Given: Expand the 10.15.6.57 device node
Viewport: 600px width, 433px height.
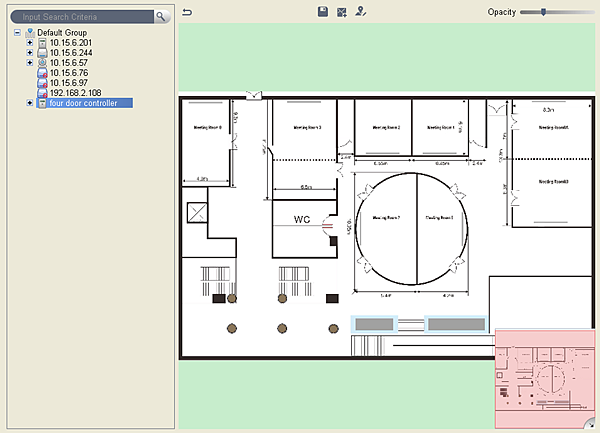Looking at the screenshot, I should point(30,62).
